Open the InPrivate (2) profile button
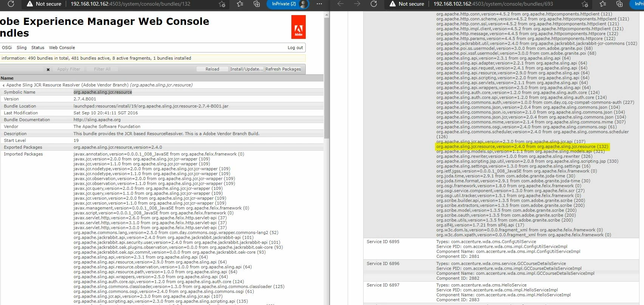The width and height of the screenshot is (644, 305). point(288,4)
